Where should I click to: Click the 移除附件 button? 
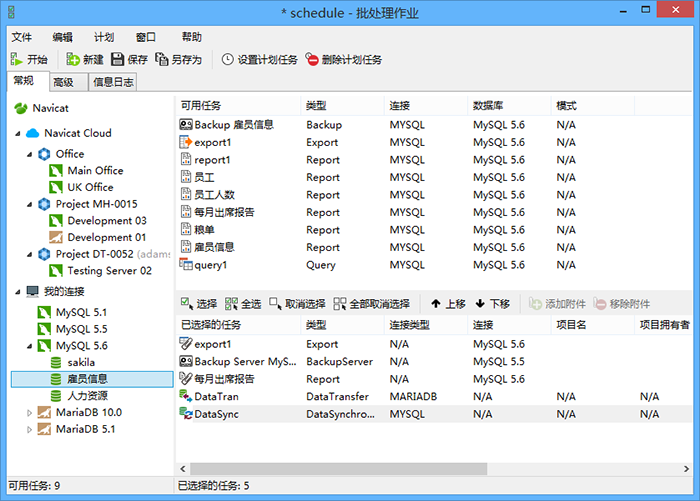(x=622, y=304)
